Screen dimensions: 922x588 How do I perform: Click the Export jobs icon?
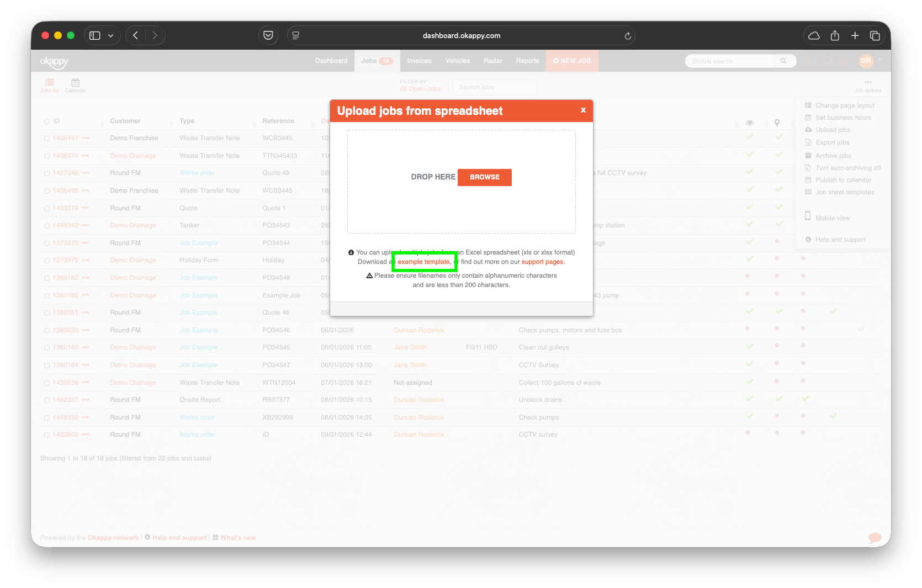click(808, 142)
